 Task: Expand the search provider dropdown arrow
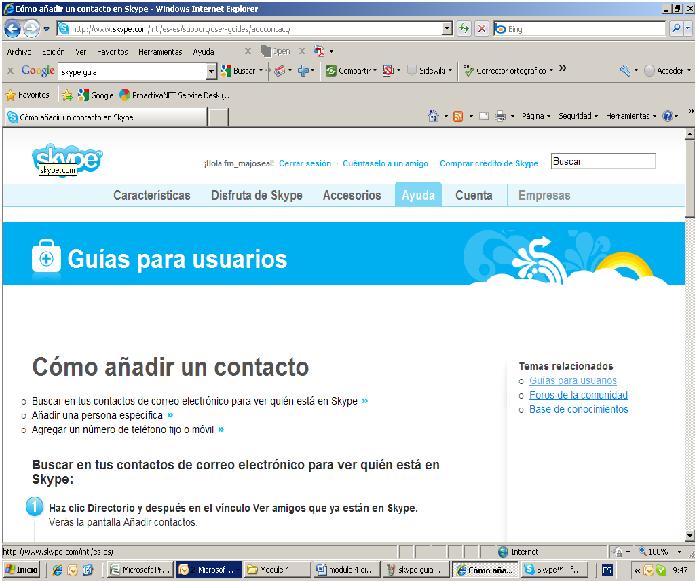(687, 29)
